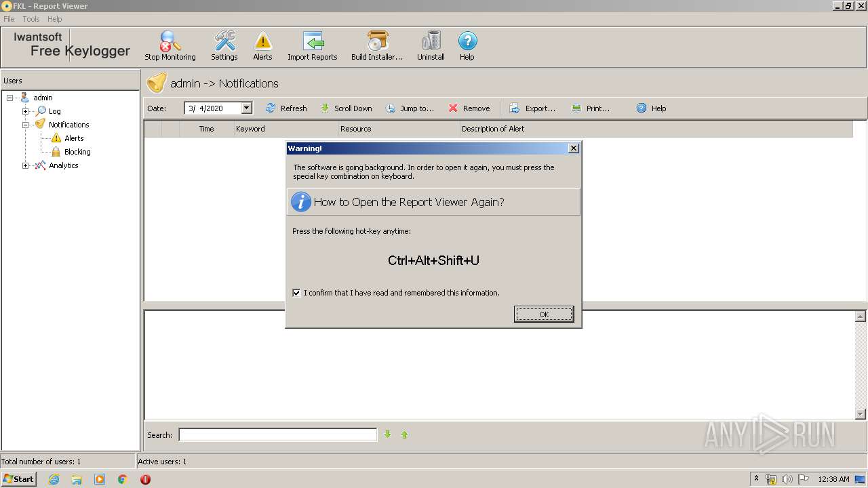Click OK in the Warning dialog
The height and width of the screenshot is (488, 868).
pyautogui.click(x=544, y=314)
